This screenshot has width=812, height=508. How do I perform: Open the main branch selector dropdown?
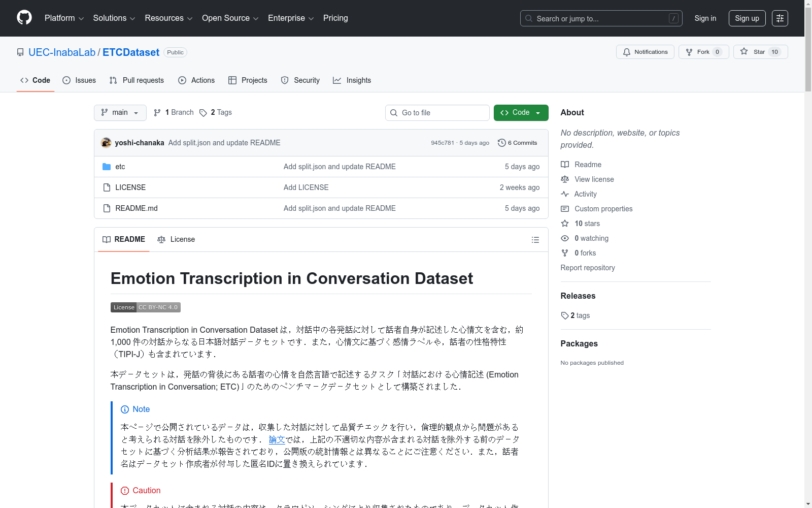(x=120, y=113)
